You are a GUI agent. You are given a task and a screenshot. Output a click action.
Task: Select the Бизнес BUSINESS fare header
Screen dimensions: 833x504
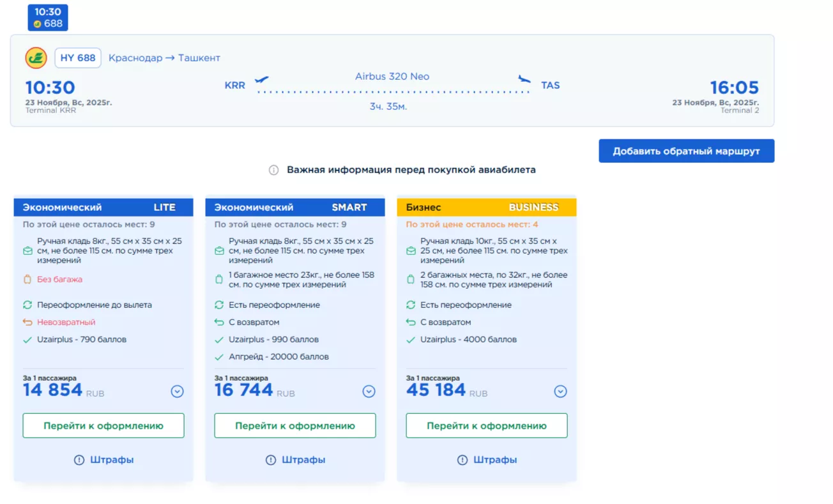click(487, 208)
